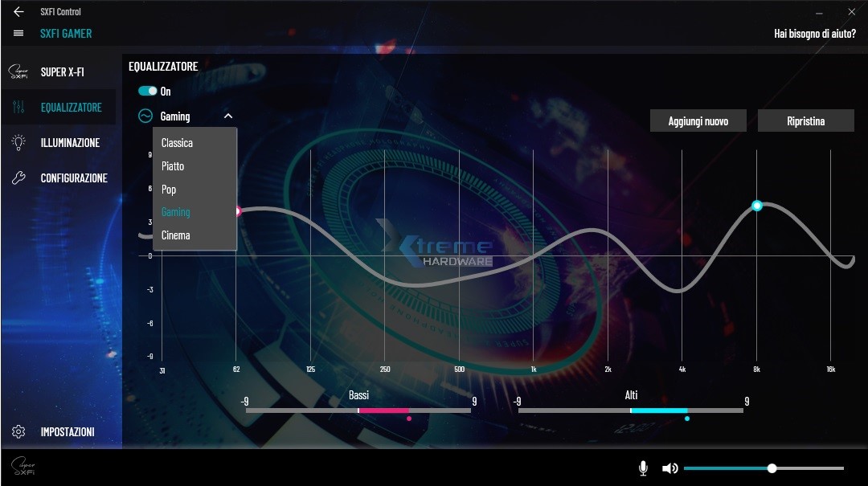Click the Configurazione wrench icon
868x486 pixels.
(19, 178)
